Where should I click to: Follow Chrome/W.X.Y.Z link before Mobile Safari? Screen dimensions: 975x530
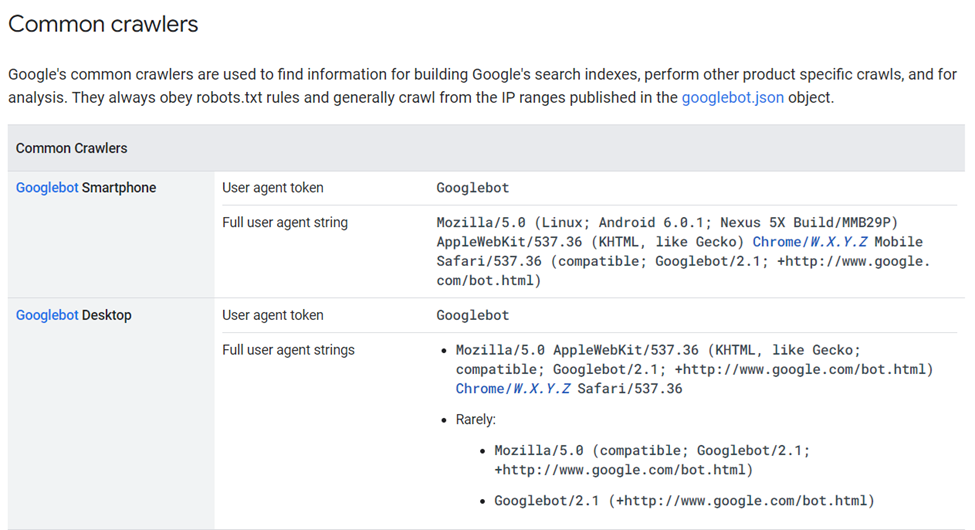pyautogui.click(x=810, y=242)
